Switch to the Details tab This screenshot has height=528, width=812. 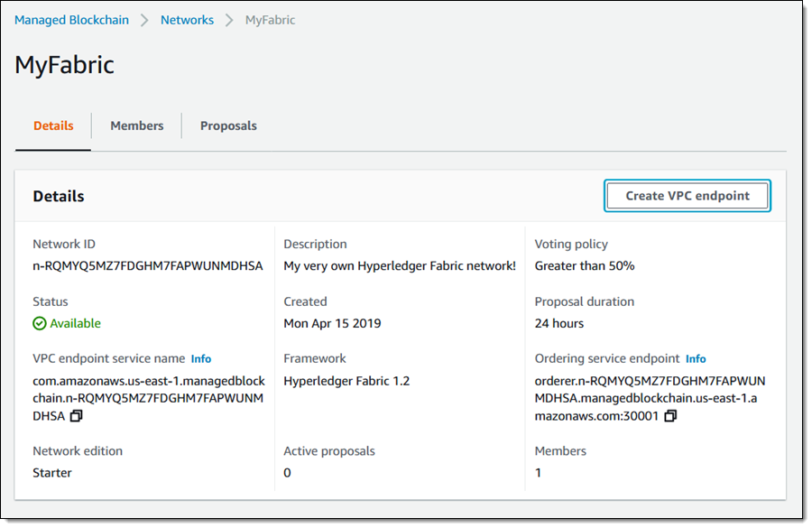click(53, 125)
